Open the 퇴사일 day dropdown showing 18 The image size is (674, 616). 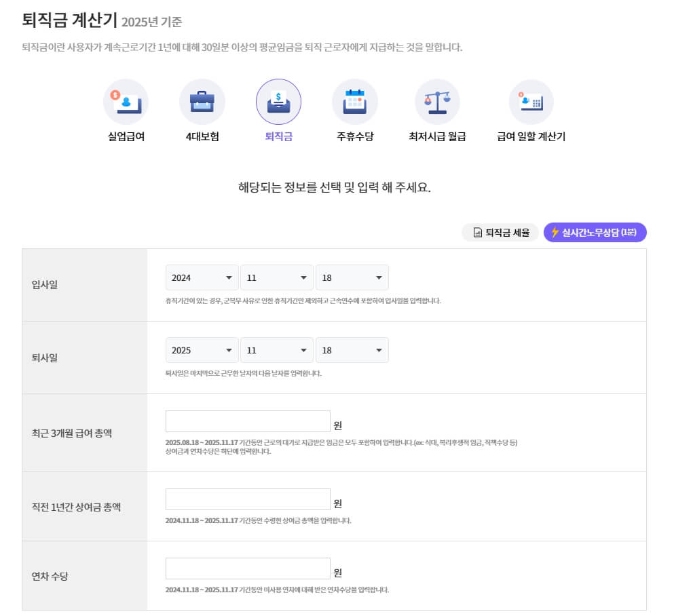pos(352,350)
